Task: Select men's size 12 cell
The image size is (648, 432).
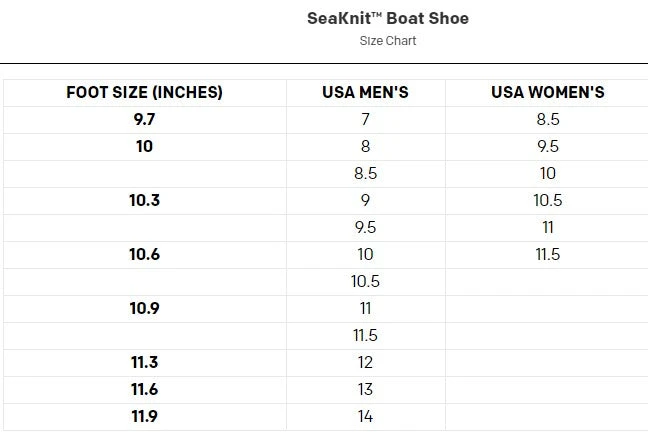Action: click(x=365, y=362)
